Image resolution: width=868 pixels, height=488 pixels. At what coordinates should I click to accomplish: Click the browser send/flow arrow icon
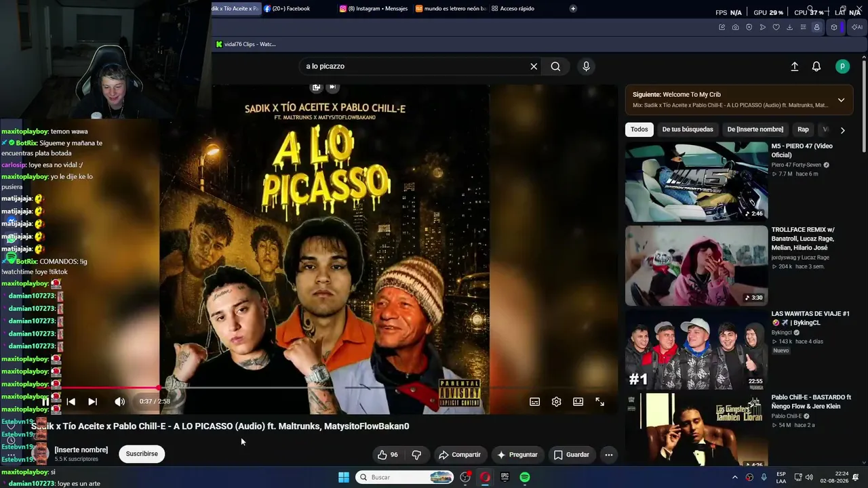pos(762,27)
